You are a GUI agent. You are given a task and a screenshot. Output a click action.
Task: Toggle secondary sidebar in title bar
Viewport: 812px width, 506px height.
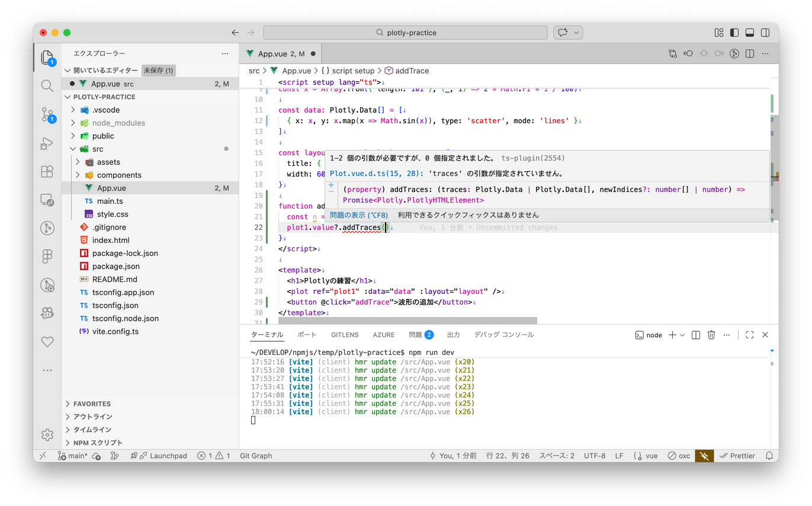[765, 33]
